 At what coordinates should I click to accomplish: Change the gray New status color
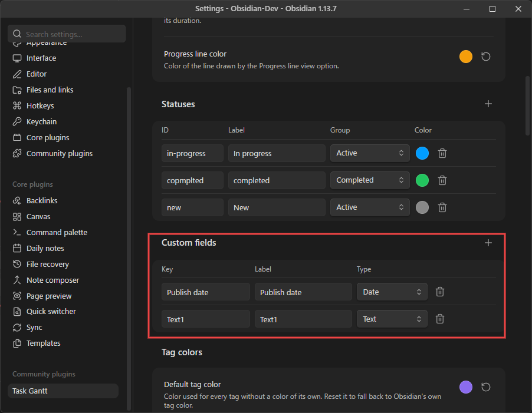pyautogui.click(x=422, y=207)
